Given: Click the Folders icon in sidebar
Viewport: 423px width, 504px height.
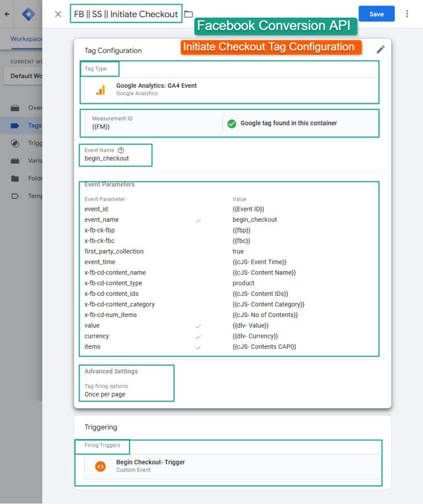Looking at the screenshot, I should [x=15, y=178].
